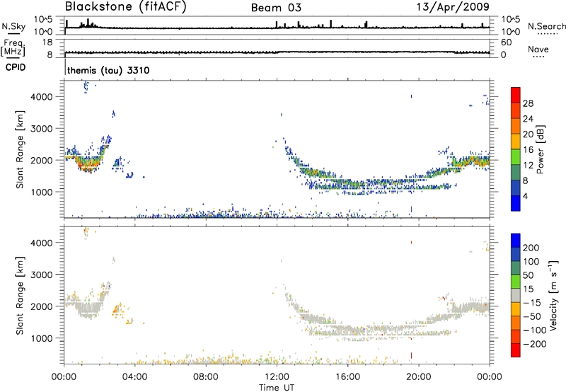566x392 pixels.
Task: Select the "3000" tick in the velocity panel
Action: point(41,275)
